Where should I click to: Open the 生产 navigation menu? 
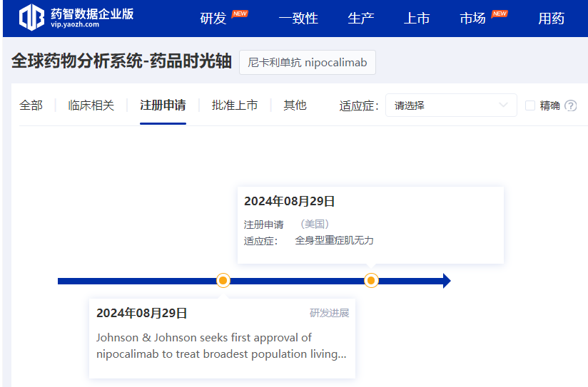pyautogui.click(x=361, y=19)
